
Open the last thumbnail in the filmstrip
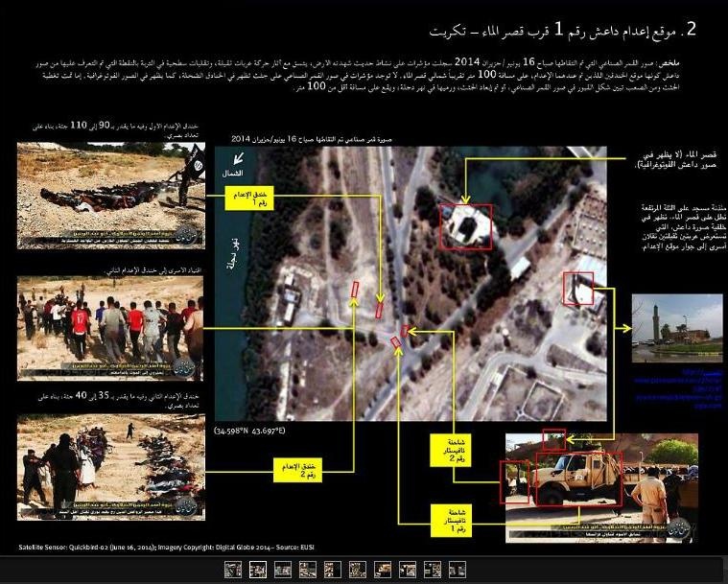click(457, 569)
